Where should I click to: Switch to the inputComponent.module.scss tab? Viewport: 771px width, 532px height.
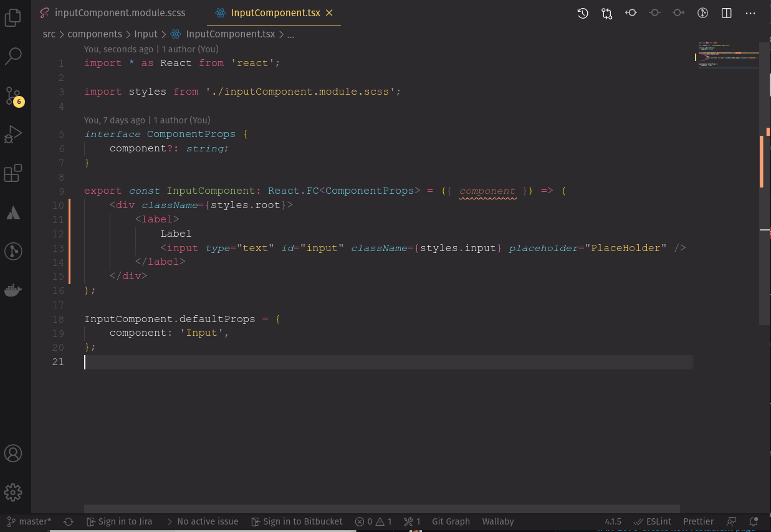pyautogui.click(x=120, y=12)
